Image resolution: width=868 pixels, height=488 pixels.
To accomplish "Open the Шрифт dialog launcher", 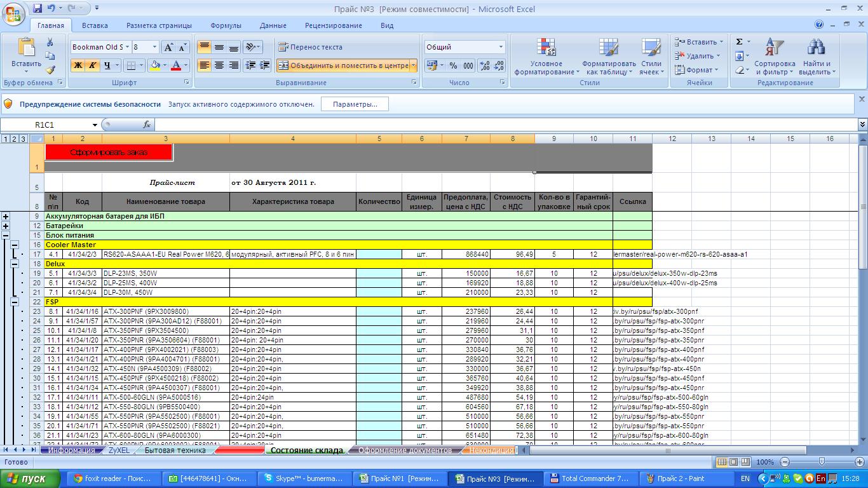I will [x=187, y=83].
